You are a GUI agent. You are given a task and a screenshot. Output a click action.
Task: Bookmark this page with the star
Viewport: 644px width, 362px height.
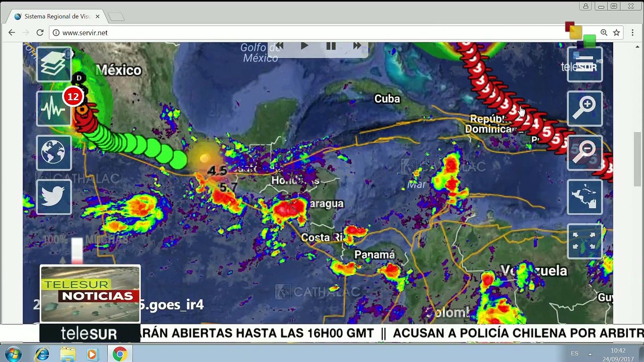(x=616, y=33)
